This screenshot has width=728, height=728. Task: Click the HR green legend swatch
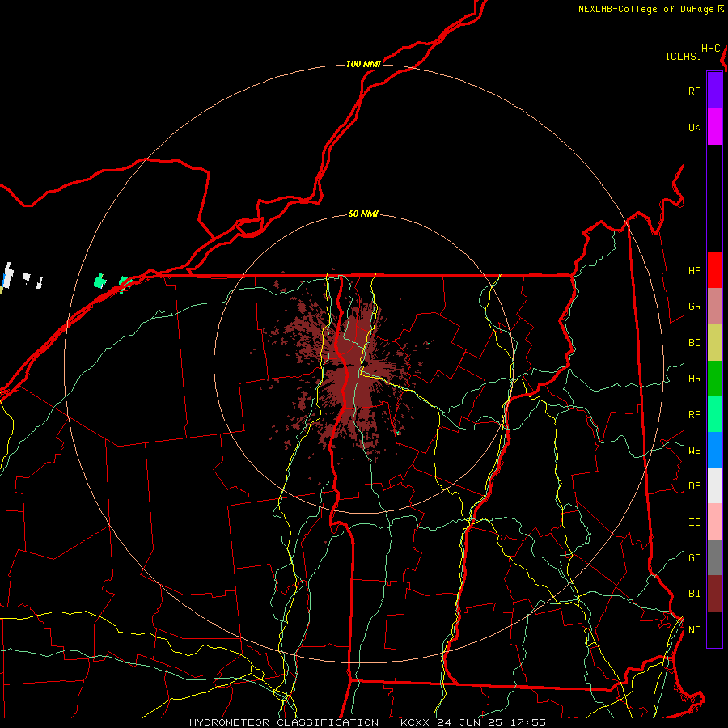(x=714, y=378)
